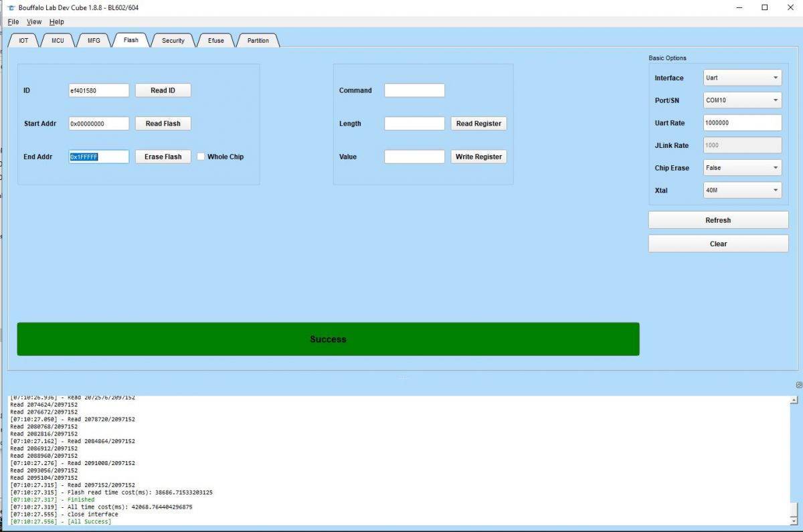Switch to the Security tab

pos(173,41)
